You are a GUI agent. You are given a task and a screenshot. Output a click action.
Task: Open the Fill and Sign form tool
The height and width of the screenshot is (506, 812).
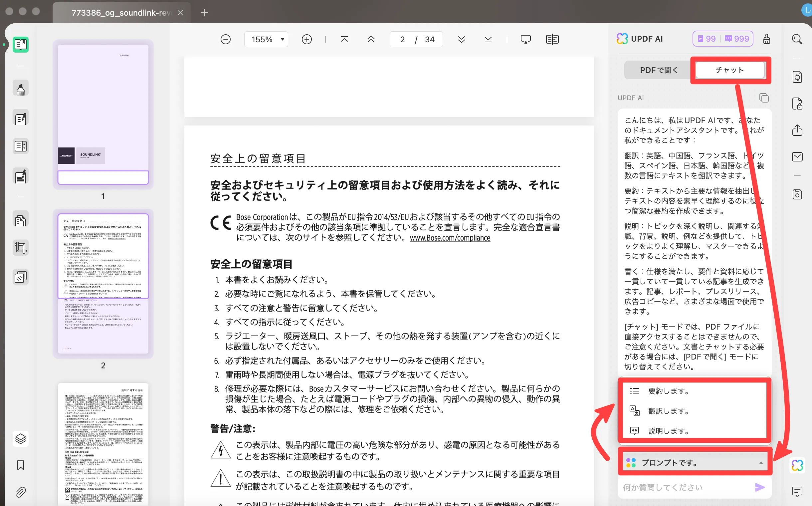coord(20,176)
